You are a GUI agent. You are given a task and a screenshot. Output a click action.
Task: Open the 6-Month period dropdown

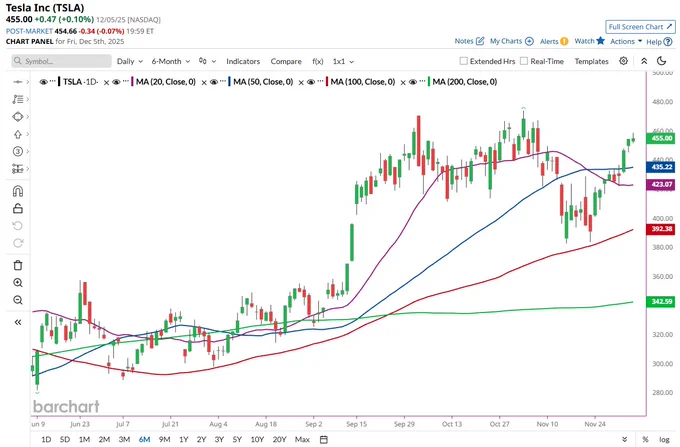(171, 61)
